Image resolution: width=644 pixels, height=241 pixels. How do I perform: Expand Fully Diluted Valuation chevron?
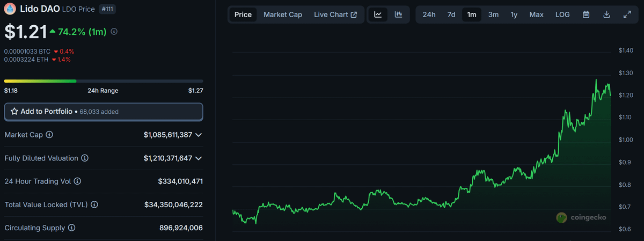coord(199,158)
